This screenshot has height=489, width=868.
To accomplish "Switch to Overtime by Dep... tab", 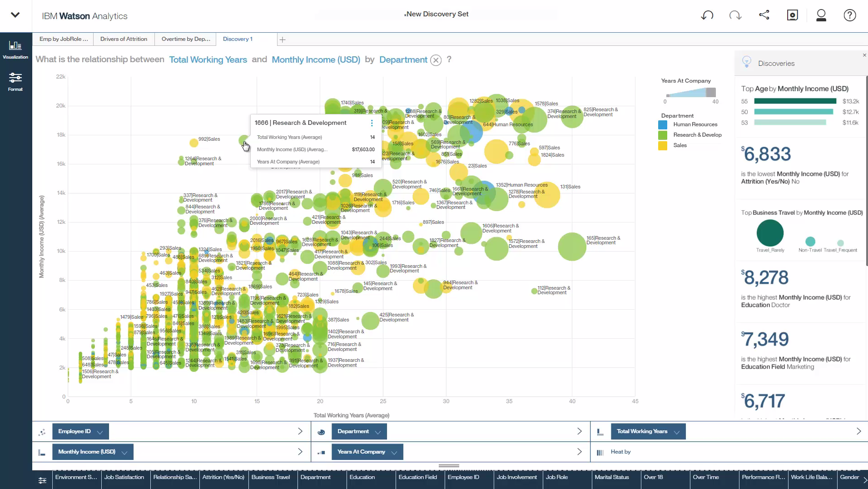I will coord(186,39).
